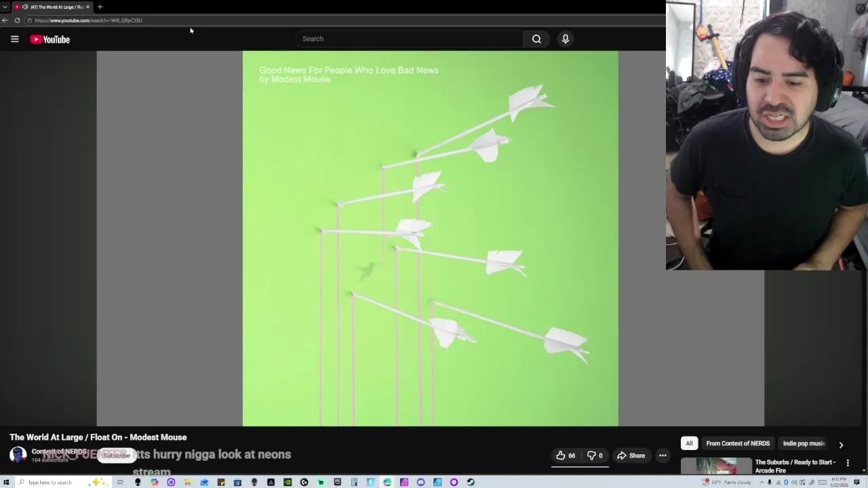Open NVIDIA app from the taskbar
This screenshot has width=868, height=488.
[287, 482]
